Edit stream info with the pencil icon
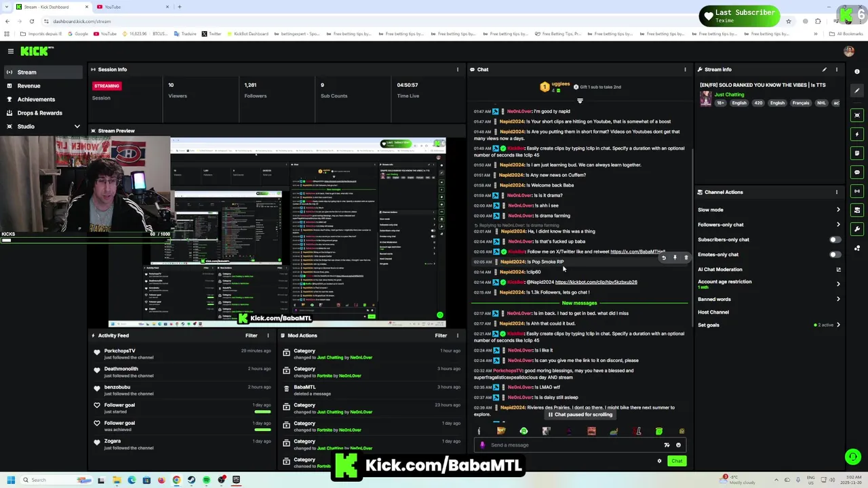 (825, 69)
